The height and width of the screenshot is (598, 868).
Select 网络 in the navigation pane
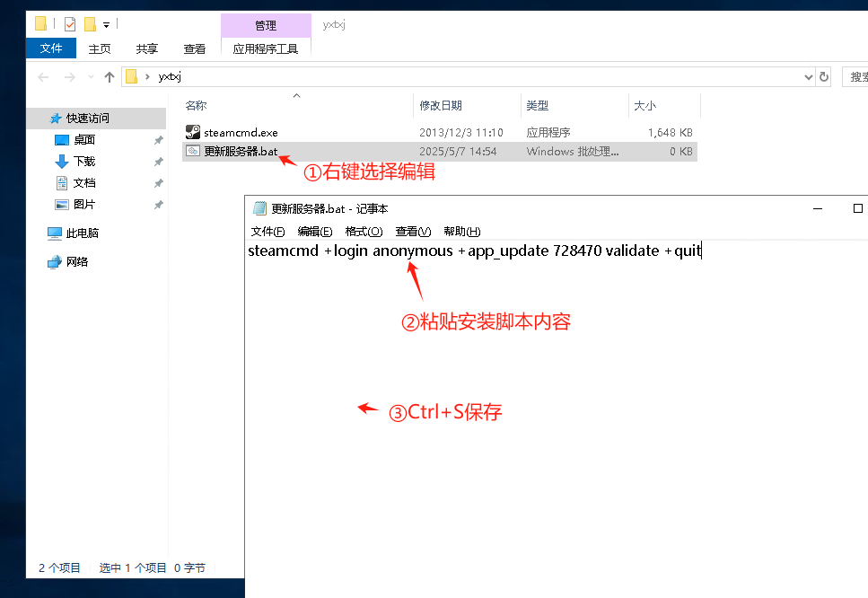tap(77, 261)
